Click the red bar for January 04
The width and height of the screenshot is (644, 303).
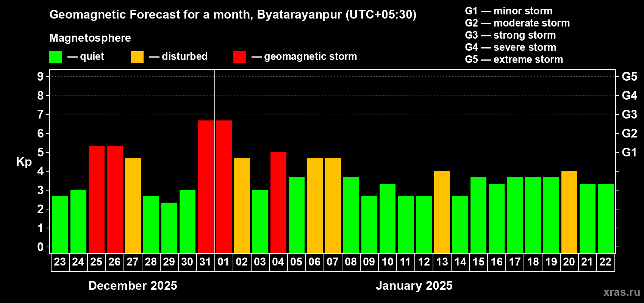coord(278,203)
